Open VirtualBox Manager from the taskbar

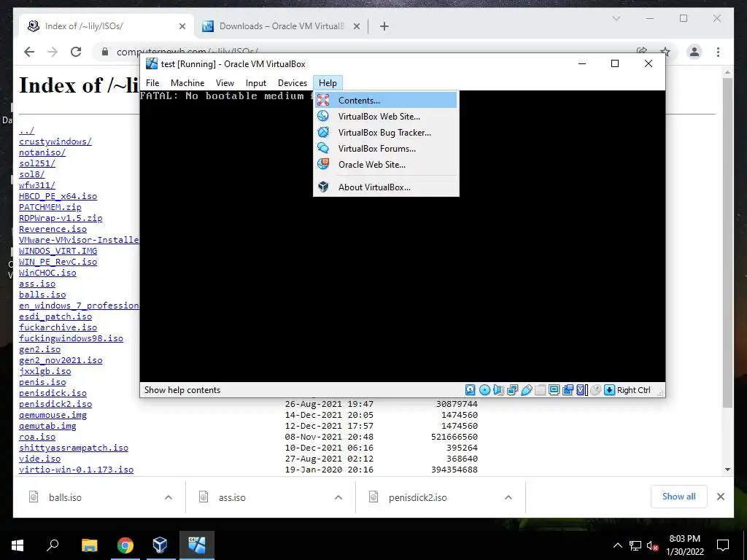[160, 545]
